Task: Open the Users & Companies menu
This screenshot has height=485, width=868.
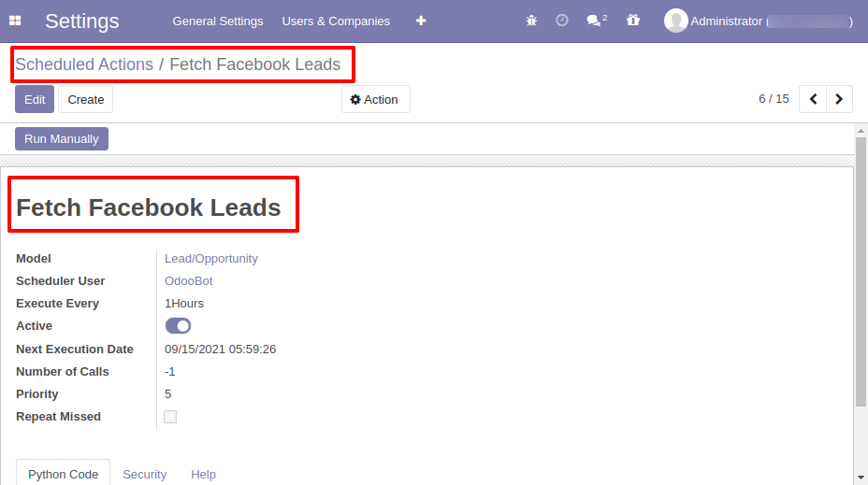Action: [336, 21]
